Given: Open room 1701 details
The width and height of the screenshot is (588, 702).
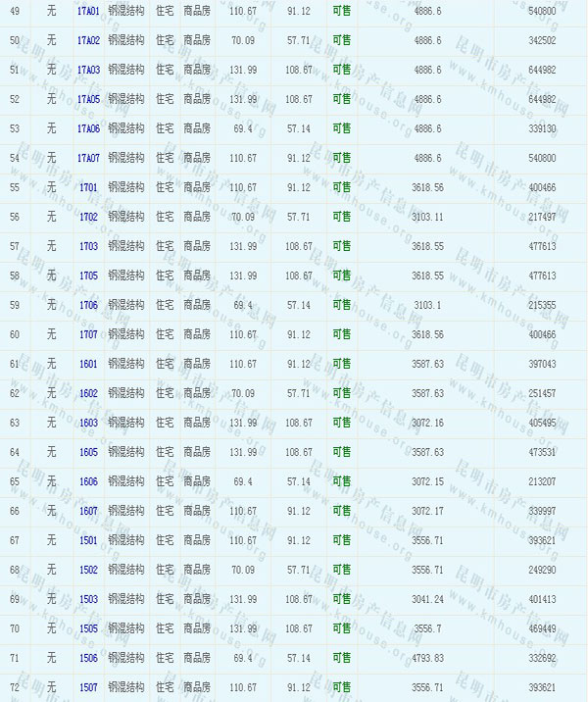Looking at the screenshot, I should click(x=88, y=187).
